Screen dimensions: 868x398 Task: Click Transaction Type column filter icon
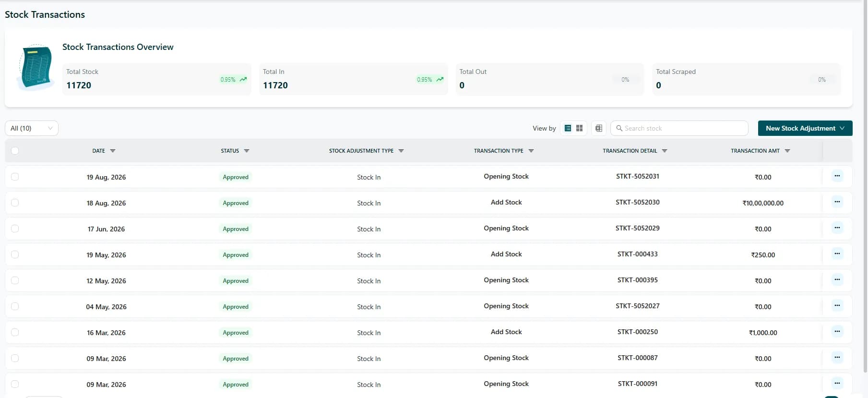click(531, 151)
